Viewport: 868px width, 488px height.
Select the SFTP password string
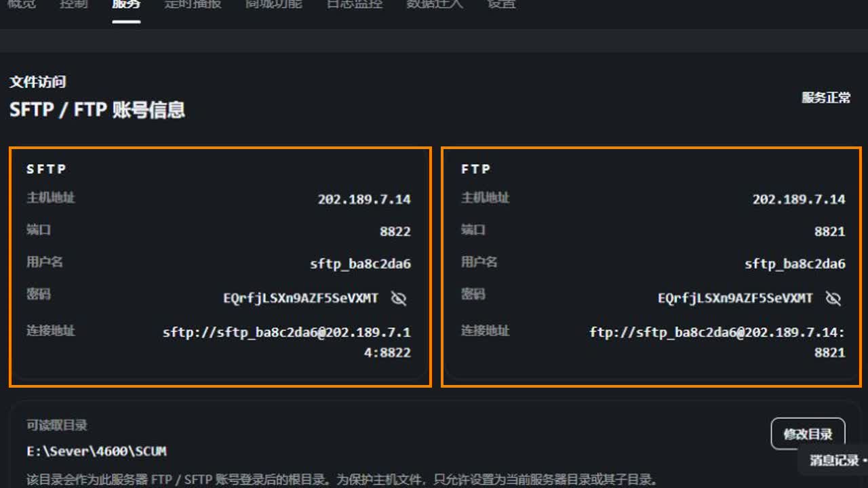click(x=301, y=298)
